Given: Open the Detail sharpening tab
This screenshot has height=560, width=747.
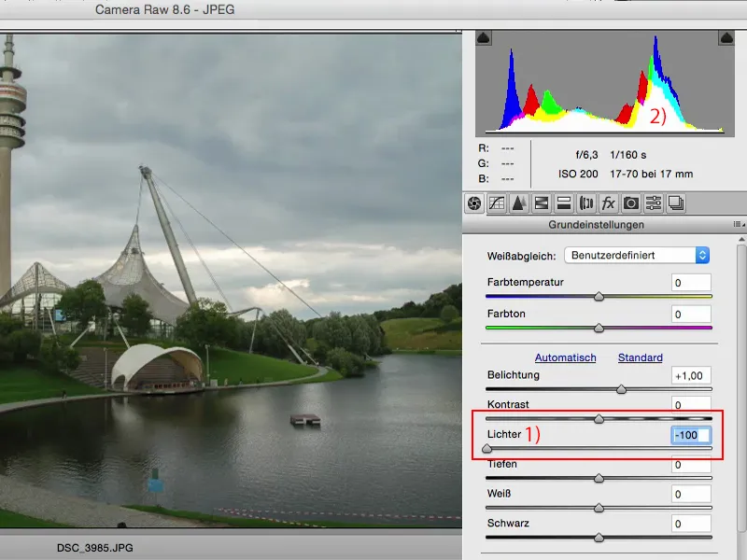Looking at the screenshot, I should [x=519, y=203].
